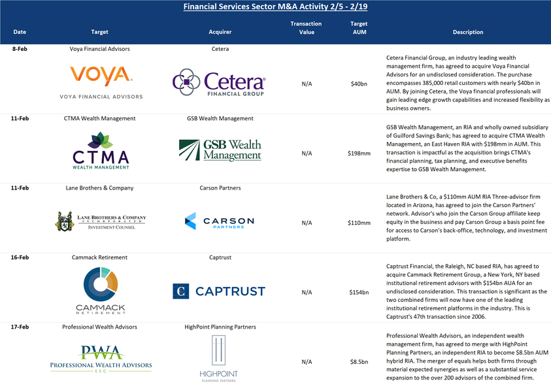
Task: Select the 'Carson Partners' acquirer name text
Action: tap(220, 188)
